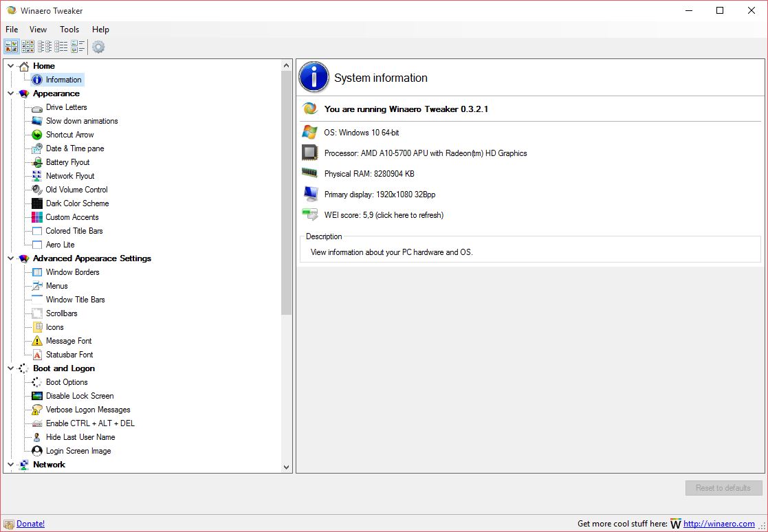Click the tree scrollbar down arrow
The width and height of the screenshot is (768, 532).
point(287,467)
